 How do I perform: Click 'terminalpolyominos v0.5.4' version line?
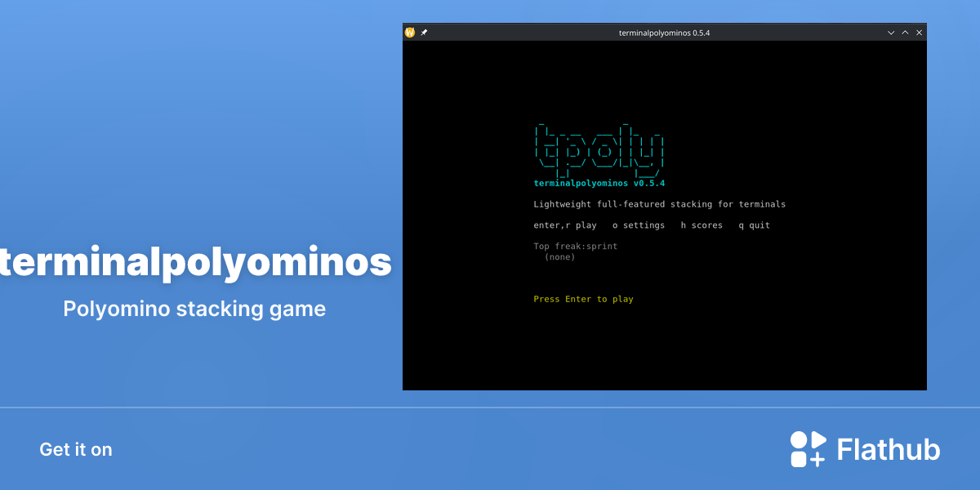(x=599, y=183)
